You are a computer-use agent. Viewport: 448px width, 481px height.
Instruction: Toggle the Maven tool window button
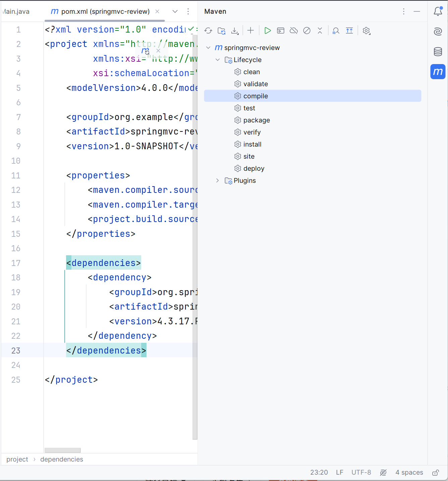coord(438,71)
